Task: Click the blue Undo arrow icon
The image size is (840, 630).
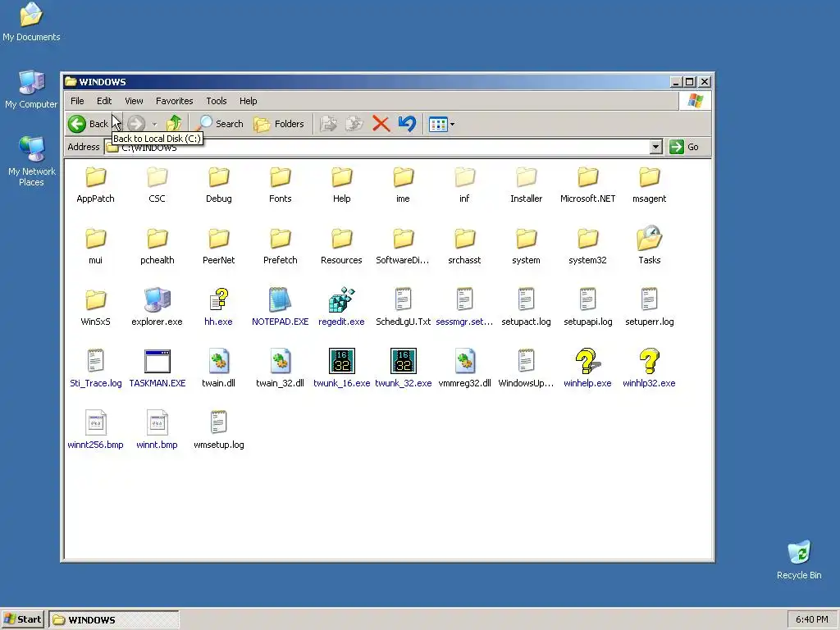Action: click(x=407, y=124)
